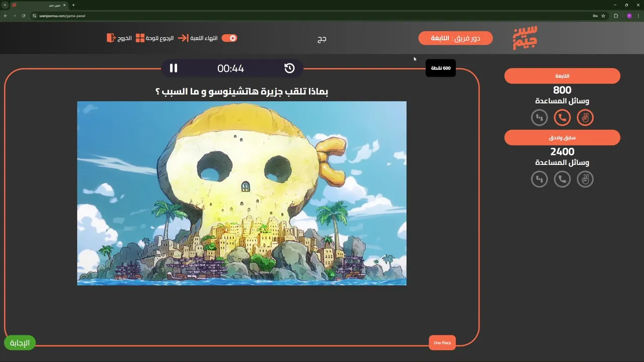Screen dimensions: 644x362
Task: Click the question text about جزيرة هاتشينوسو
Action: click(242, 92)
